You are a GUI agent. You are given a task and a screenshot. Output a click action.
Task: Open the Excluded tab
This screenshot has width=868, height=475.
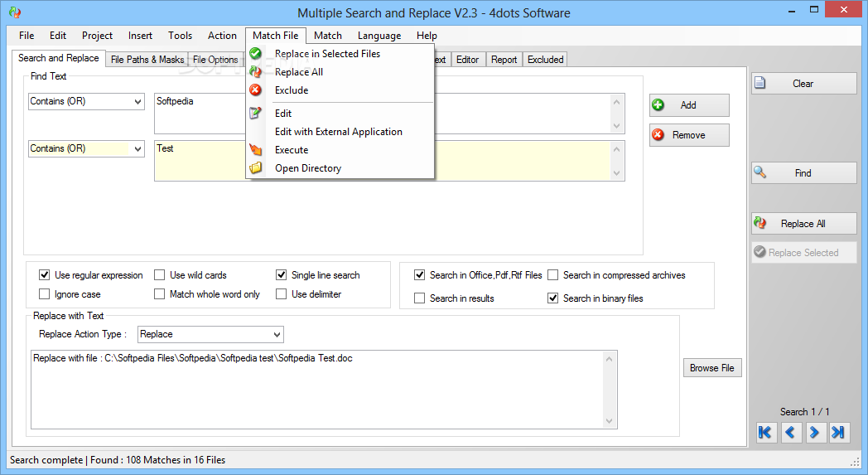(545, 60)
